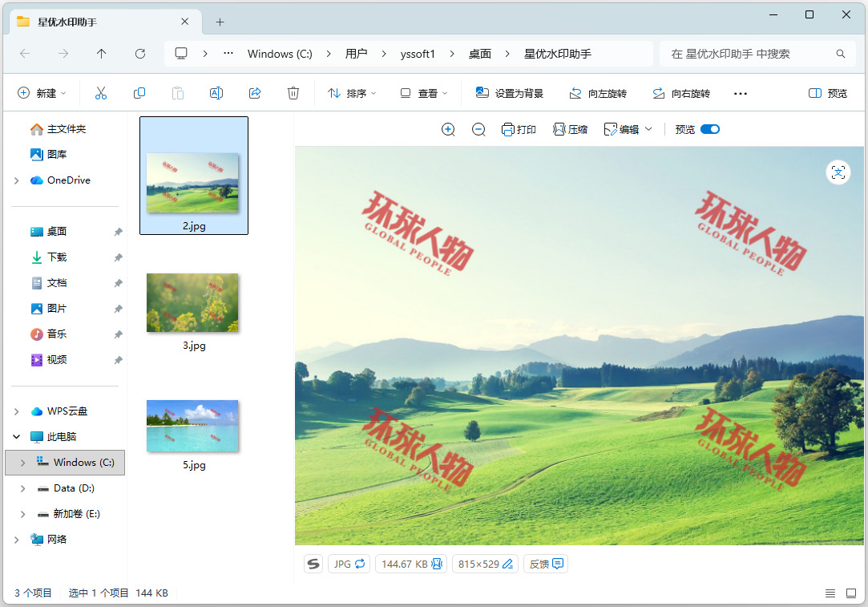Viewport: 868px width, 607px height.
Task: Select the 3.jpg thumbnail
Action: point(192,302)
